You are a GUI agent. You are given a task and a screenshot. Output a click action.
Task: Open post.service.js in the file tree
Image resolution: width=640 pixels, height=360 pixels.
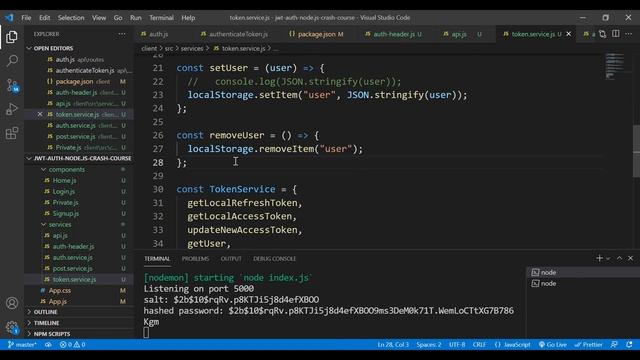tap(73, 269)
